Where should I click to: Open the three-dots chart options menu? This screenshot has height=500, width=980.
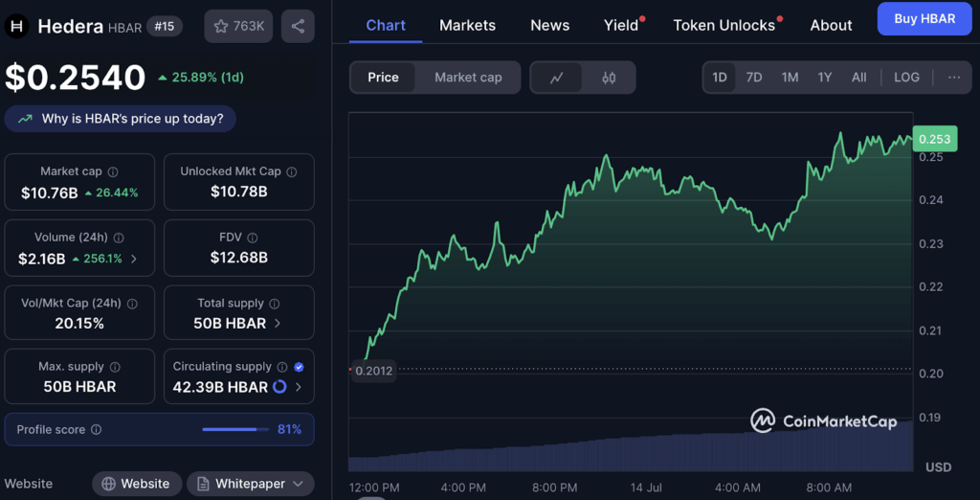click(x=954, y=78)
